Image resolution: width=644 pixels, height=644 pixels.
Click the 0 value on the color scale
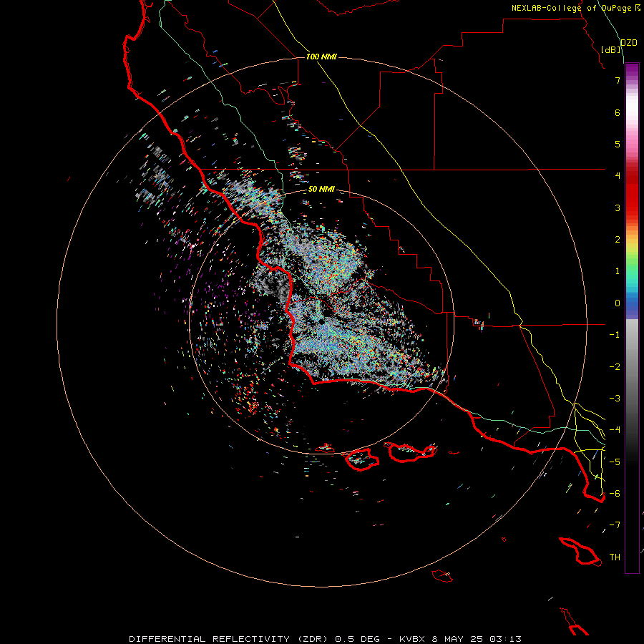coord(618,303)
